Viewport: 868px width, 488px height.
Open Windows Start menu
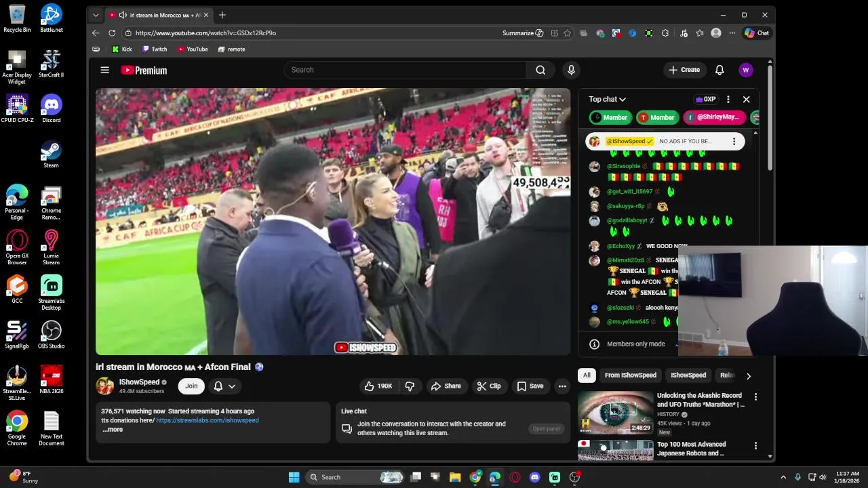click(x=294, y=477)
